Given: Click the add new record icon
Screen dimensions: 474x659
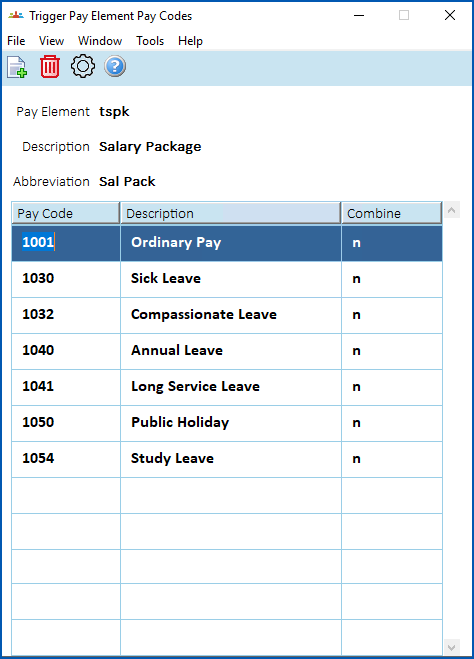Looking at the screenshot, I should coord(17,67).
